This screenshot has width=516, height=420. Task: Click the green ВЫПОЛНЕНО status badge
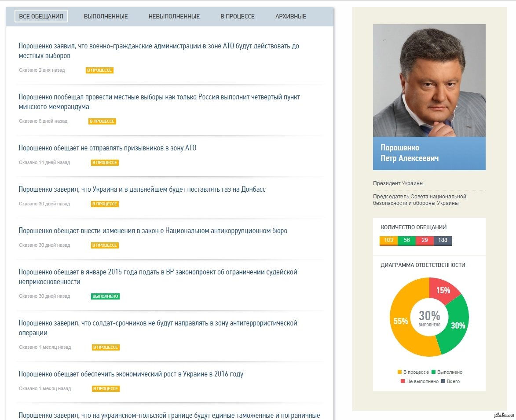105,296
